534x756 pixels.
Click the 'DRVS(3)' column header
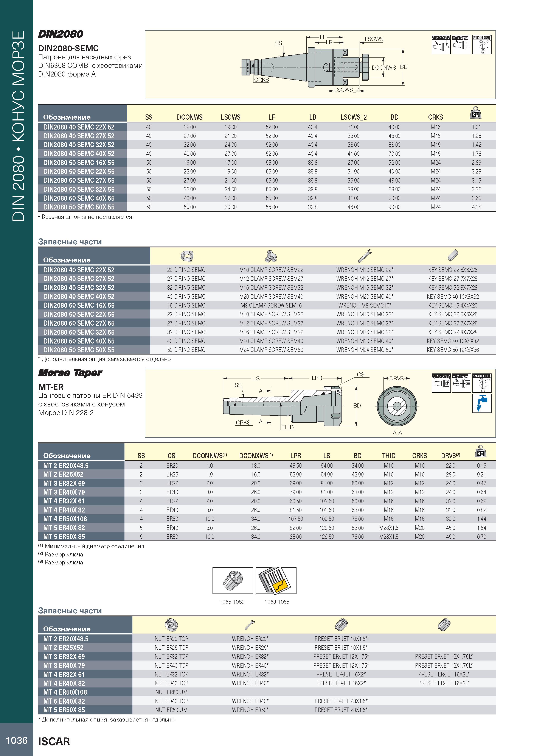click(x=450, y=456)
